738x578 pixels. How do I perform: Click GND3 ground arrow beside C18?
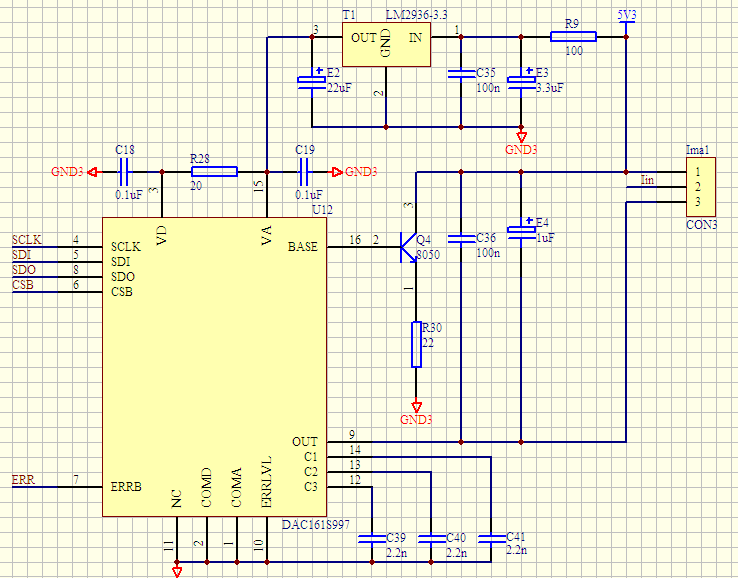click(x=93, y=172)
